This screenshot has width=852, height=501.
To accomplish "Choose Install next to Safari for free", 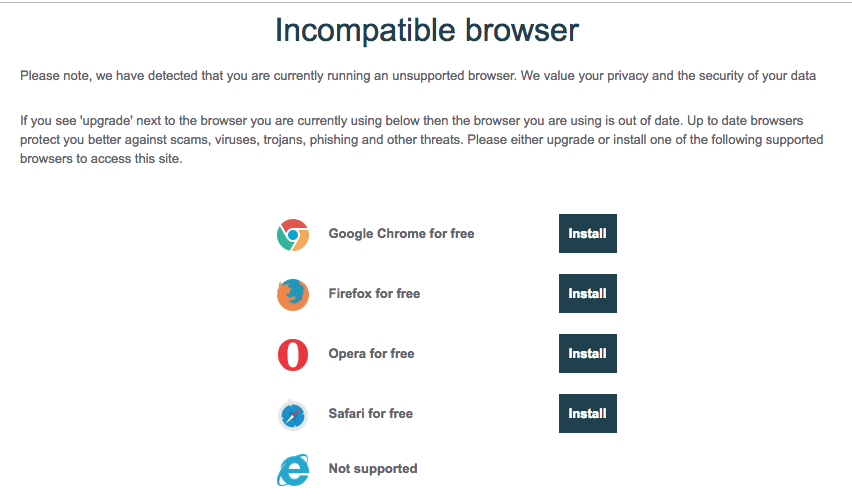I will click(587, 413).
